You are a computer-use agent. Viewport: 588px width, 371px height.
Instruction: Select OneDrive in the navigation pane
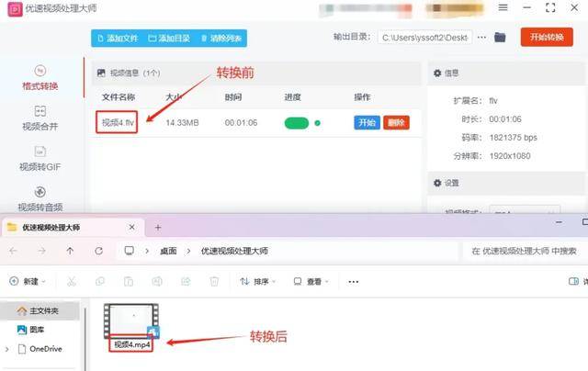(40, 349)
